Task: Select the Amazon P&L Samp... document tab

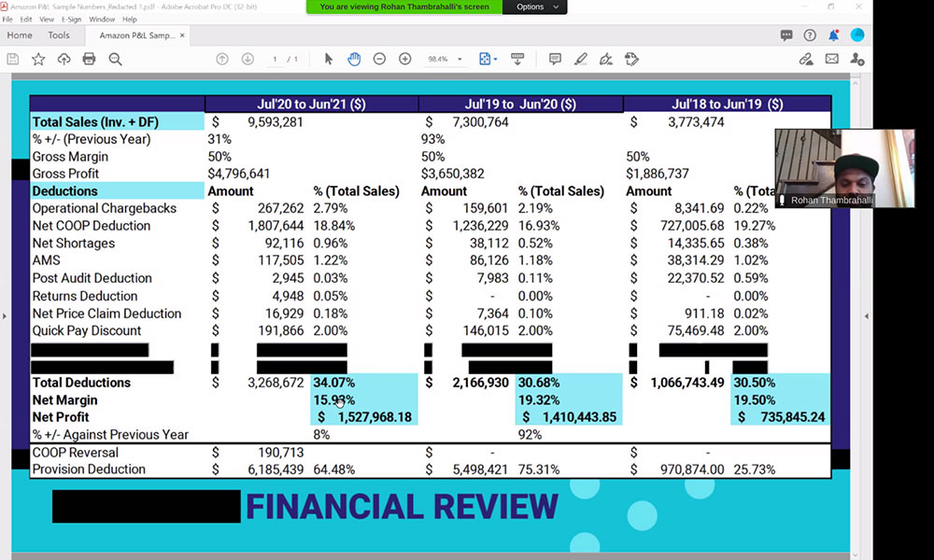Action: click(x=137, y=35)
